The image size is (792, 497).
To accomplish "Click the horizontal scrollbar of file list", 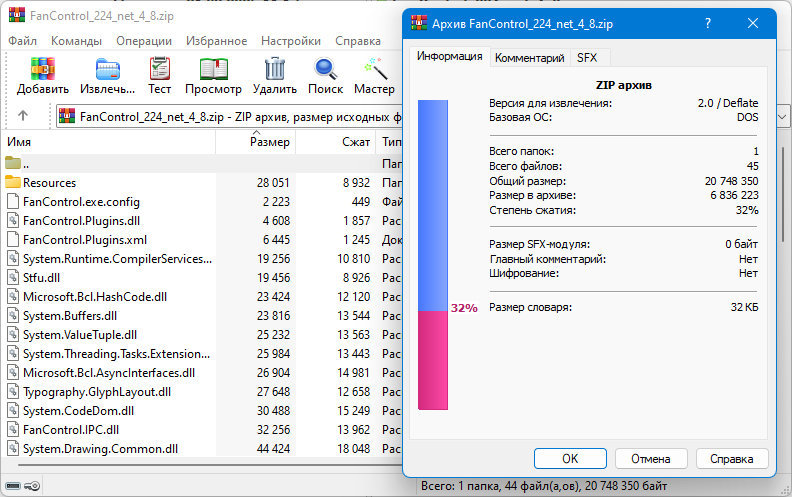I will point(210,464).
